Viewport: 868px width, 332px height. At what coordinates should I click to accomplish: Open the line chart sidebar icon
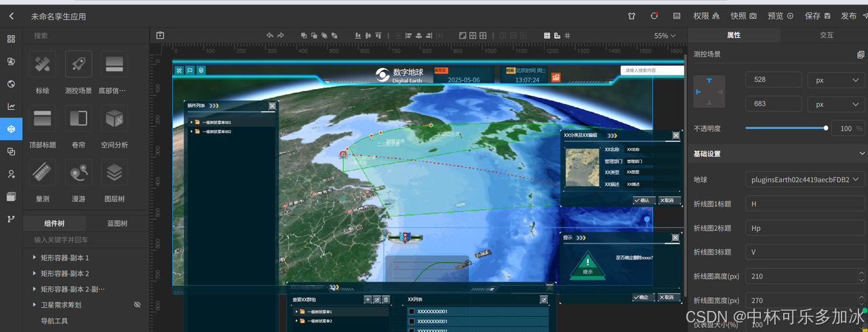coord(11,106)
